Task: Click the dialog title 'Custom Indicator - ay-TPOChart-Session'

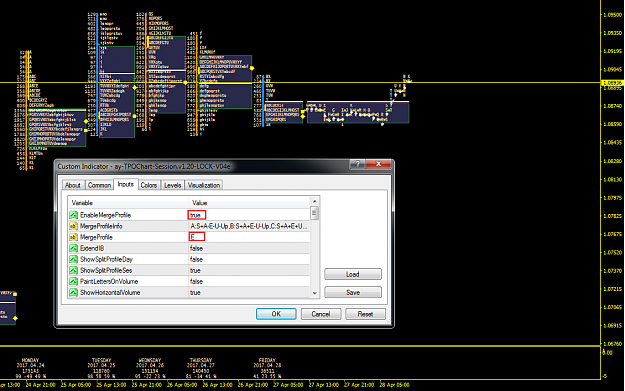Action: point(144,166)
